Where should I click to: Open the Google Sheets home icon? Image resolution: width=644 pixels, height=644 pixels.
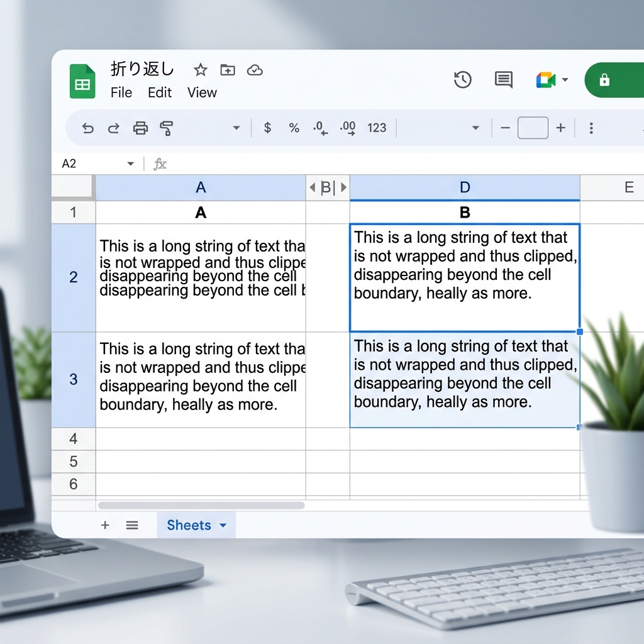click(x=82, y=81)
